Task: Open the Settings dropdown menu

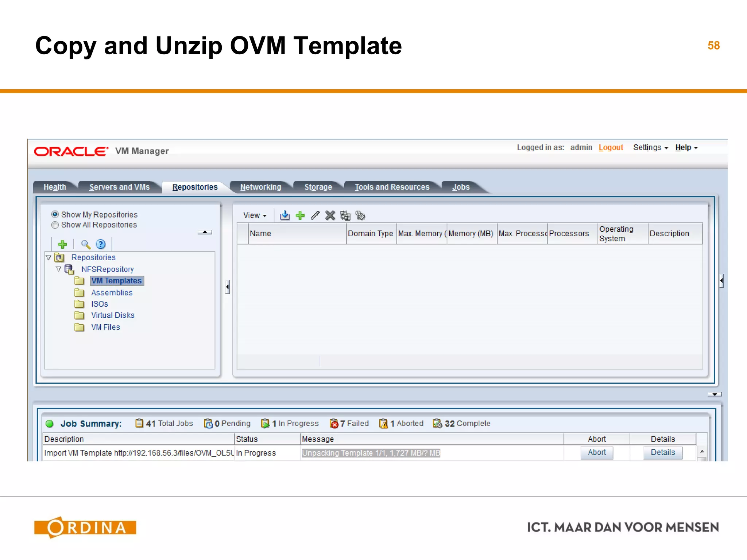Action: [650, 148]
